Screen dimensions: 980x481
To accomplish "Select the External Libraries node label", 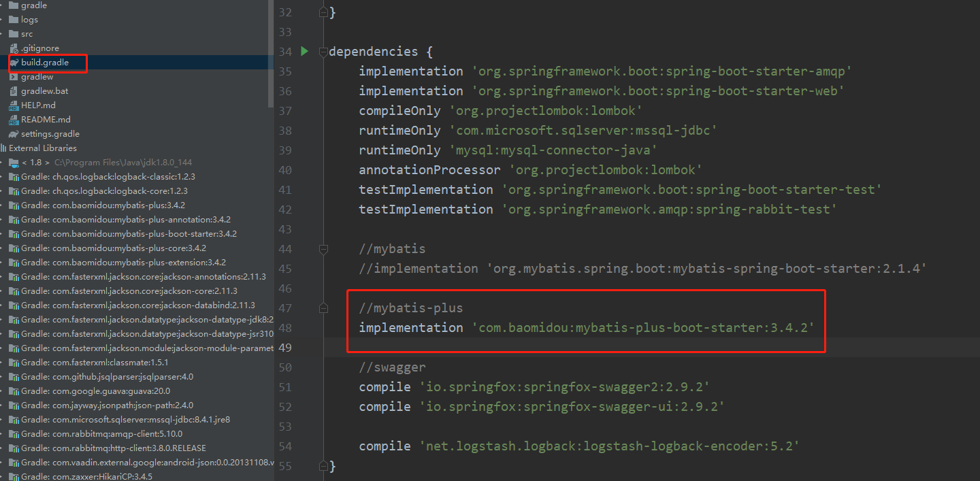I will coord(43,148).
